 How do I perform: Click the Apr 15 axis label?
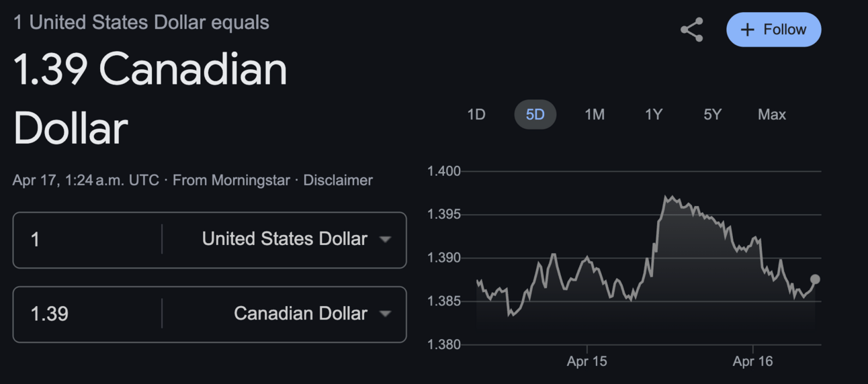click(x=587, y=361)
